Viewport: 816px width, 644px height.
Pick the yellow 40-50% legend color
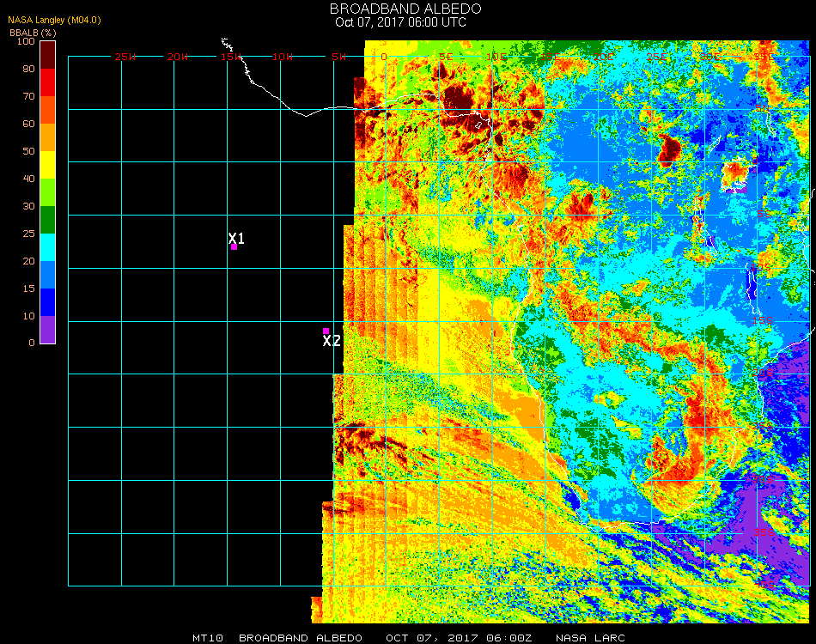[47, 165]
